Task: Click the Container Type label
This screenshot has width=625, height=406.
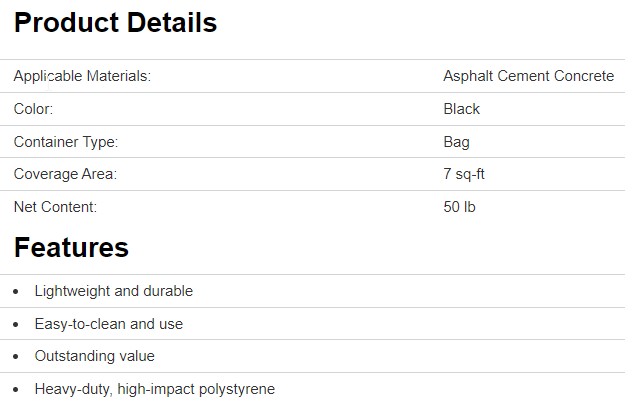Action: tap(66, 142)
